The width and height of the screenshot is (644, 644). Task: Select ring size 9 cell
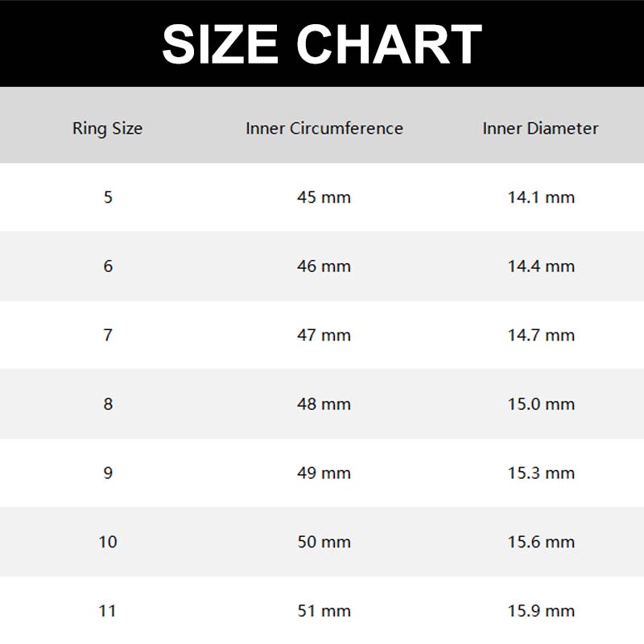tap(108, 473)
